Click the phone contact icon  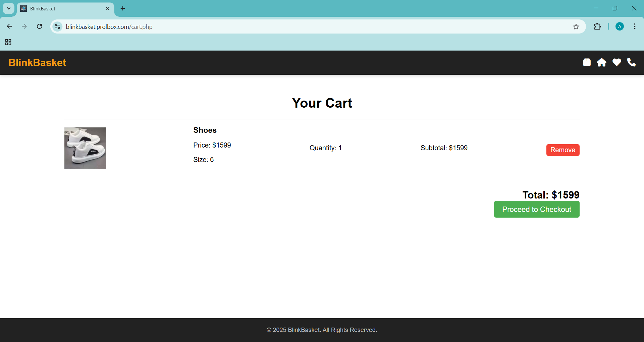pyautogui.click(x=631, y=62)
